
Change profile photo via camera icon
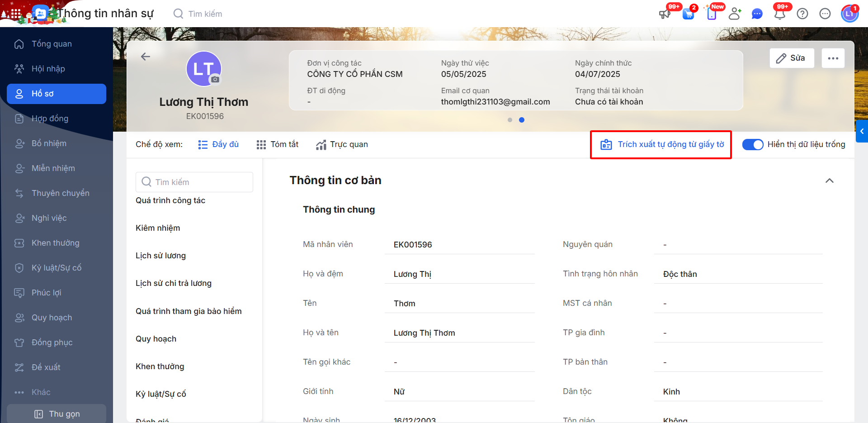tap(215, 80)
